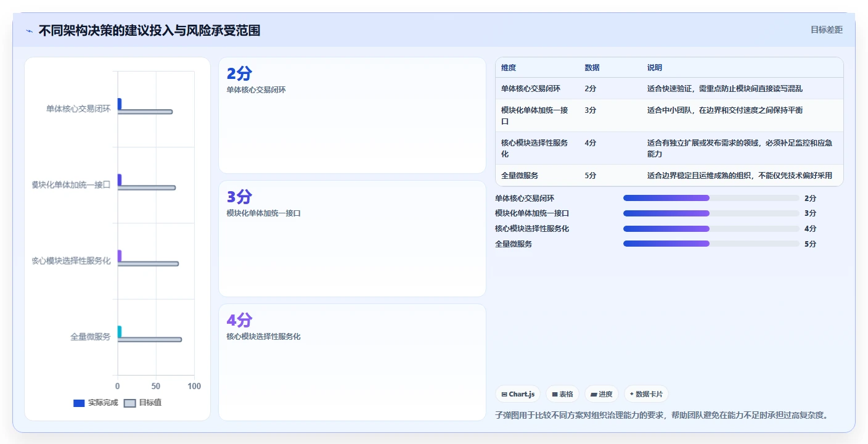Screen dimensions: 868x444
Task: Click the 5分 value beside the 全量微服务 progress bar
Action: pos(810,244)
